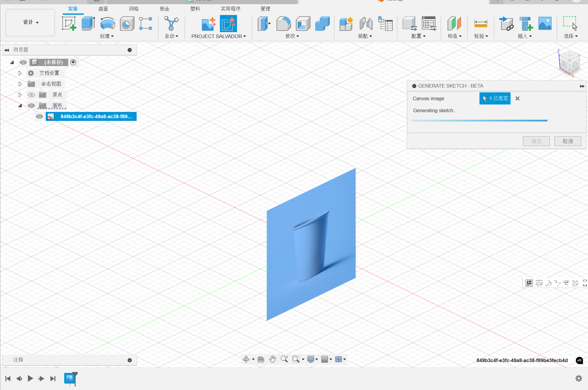Select the Midplane construct icon

(x=454, y=23)
